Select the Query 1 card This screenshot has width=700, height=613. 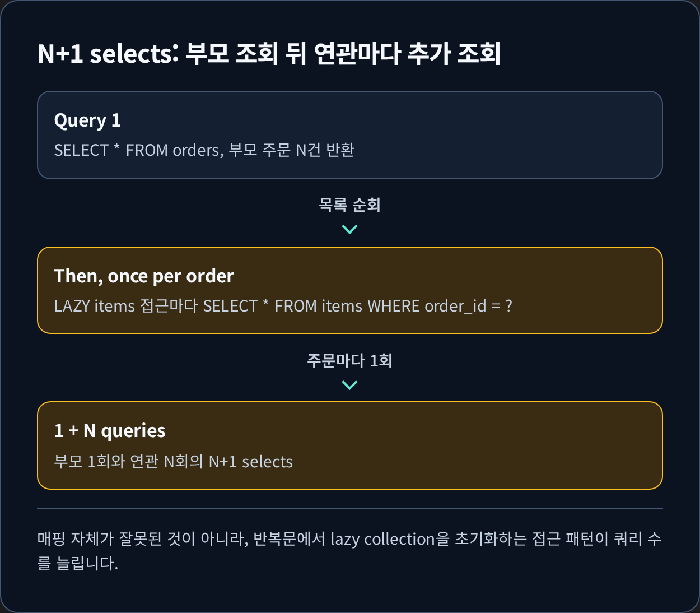point(350,135)
